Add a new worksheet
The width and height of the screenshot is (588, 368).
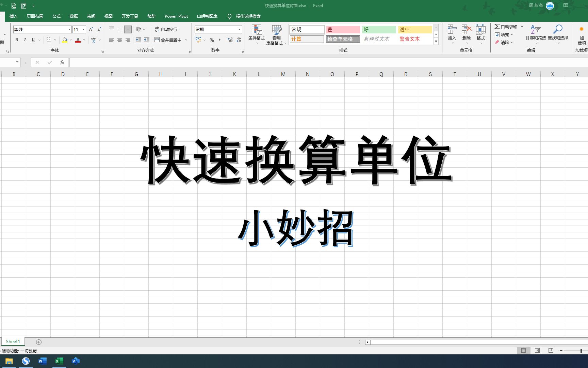[38, 342]
